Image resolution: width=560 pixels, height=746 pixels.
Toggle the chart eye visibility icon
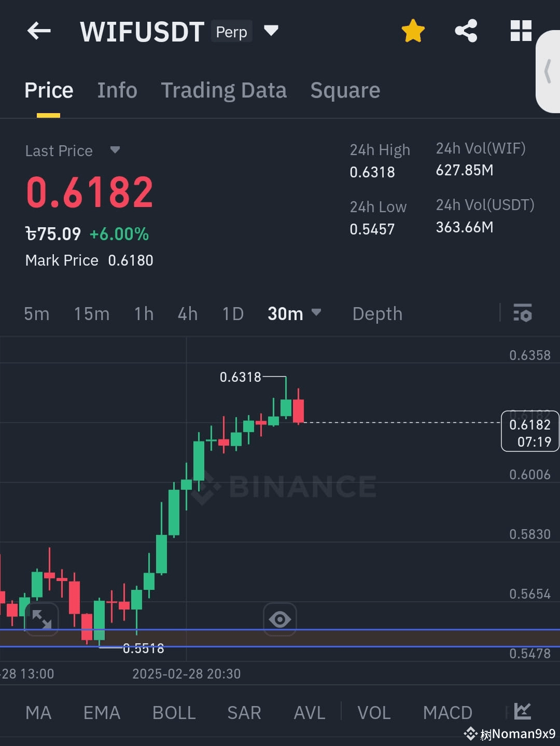click(x=280, y=619)
